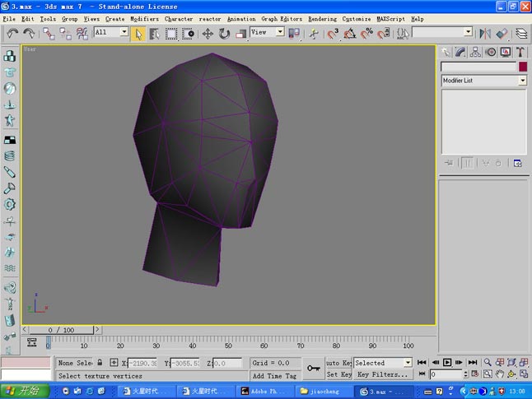Toggle Absolute/Offset transform type-in mode
Image resolution: width=532 pixels, height=399 pixels.
[x=114, y=363]
